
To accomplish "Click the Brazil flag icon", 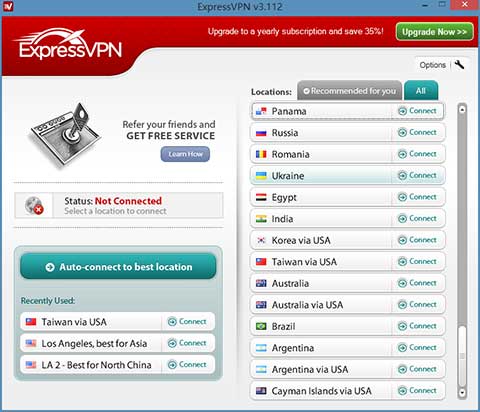I will tap(261, 326).
